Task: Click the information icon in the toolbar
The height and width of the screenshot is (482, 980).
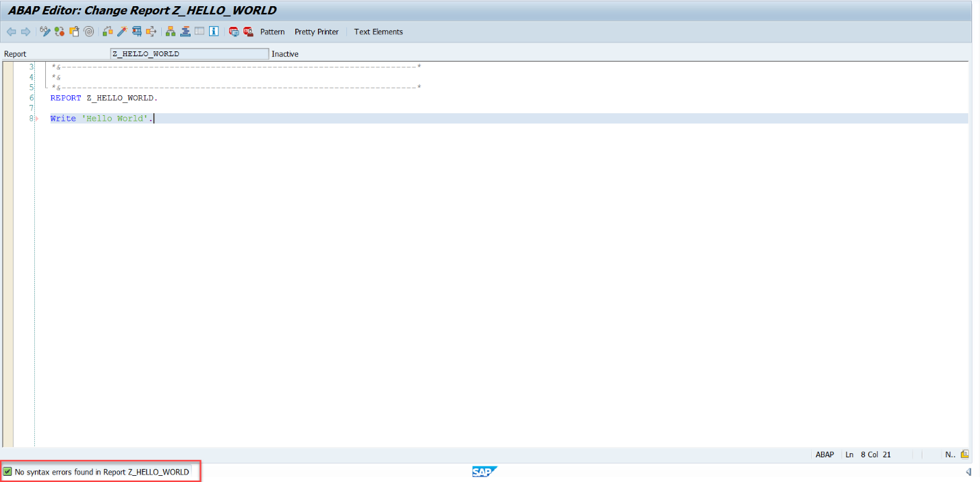Action: pos(213,31)
